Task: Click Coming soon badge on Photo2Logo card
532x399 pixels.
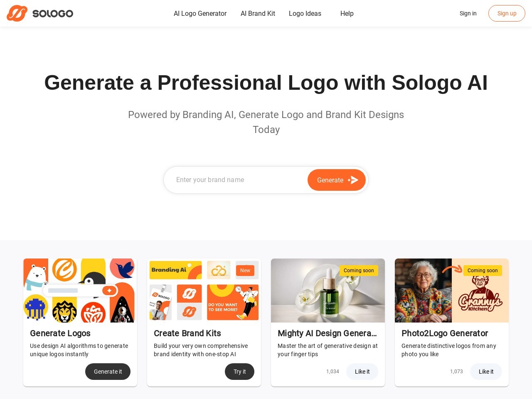Action: pyautogui.click(x=483, y=271)
